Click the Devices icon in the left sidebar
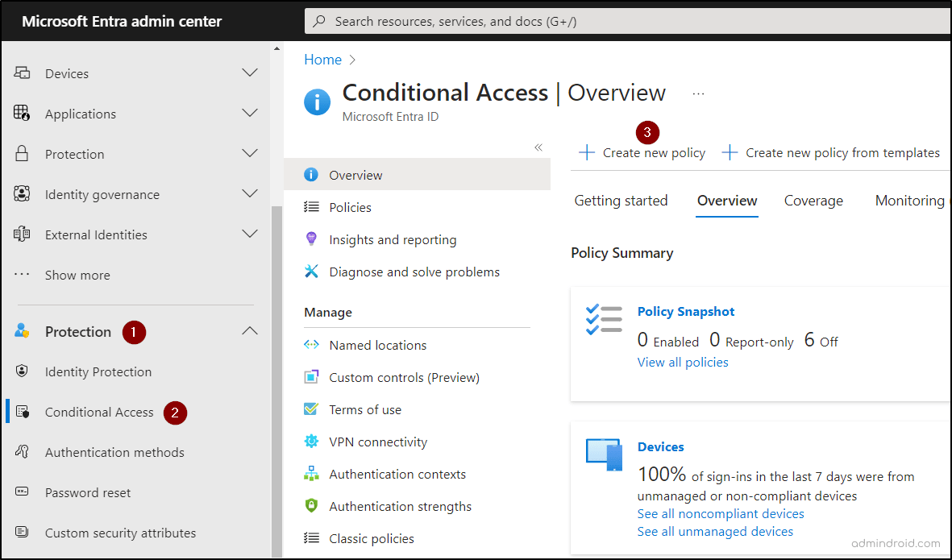 (22, 73)
